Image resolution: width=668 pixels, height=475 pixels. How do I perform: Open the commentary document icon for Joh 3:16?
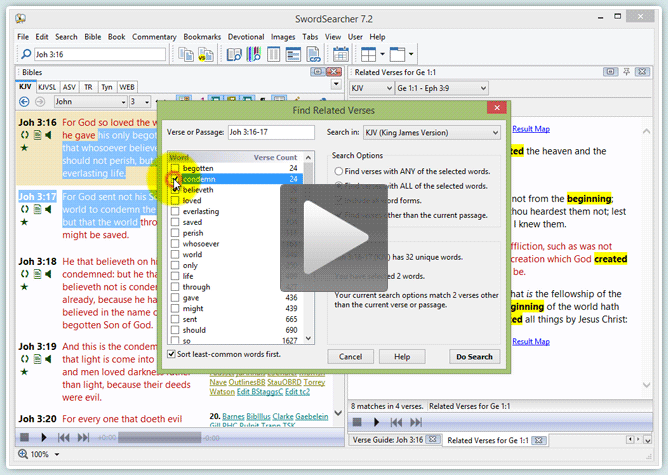tap(37, 135)
